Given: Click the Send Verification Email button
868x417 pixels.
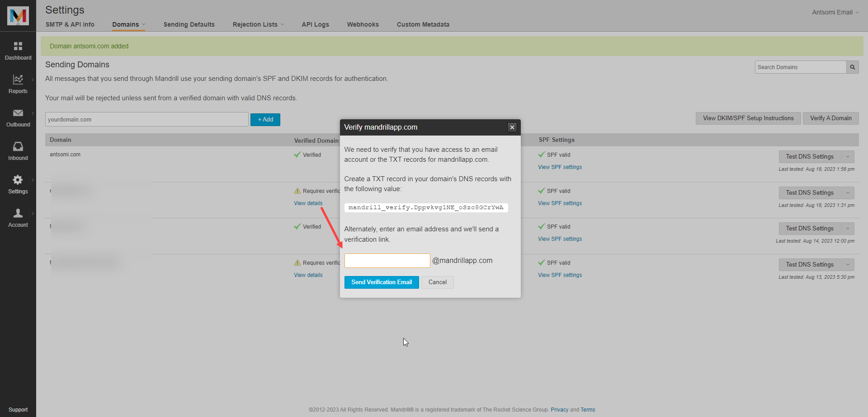Looking at the screenshot, I should click(x=382, y=282).
